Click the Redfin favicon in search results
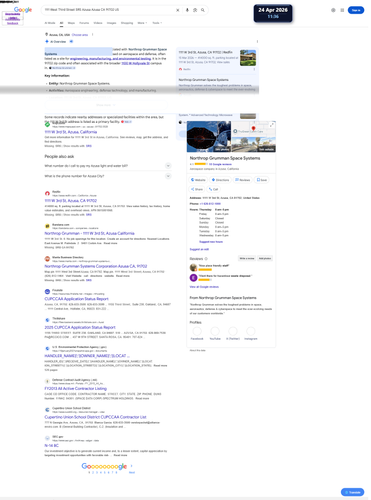 [x=48, y=194]
